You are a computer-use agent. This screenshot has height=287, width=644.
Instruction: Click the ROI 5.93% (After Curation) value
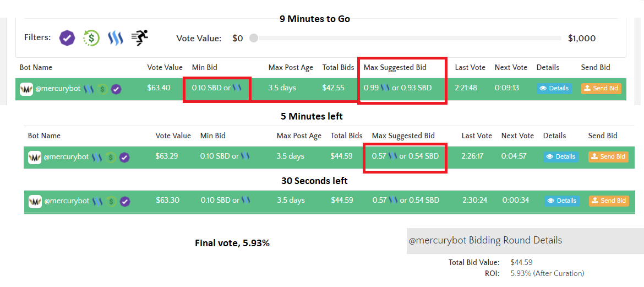click(547, 273)
